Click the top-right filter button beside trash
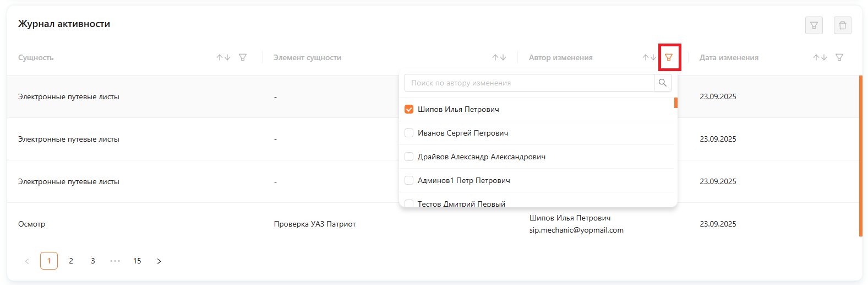The height and width of the screenshot is (285, 868). [x=814, y=25]
